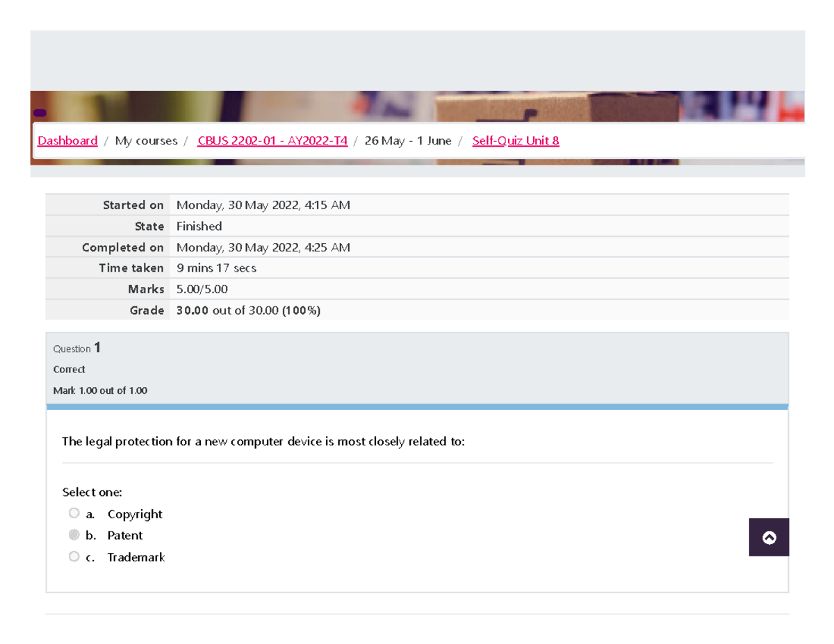The width and height of the screenshot is (834, 644).
Task: Click the 26 May - 1 June breadcrumb item
Action: coord(409,140)
